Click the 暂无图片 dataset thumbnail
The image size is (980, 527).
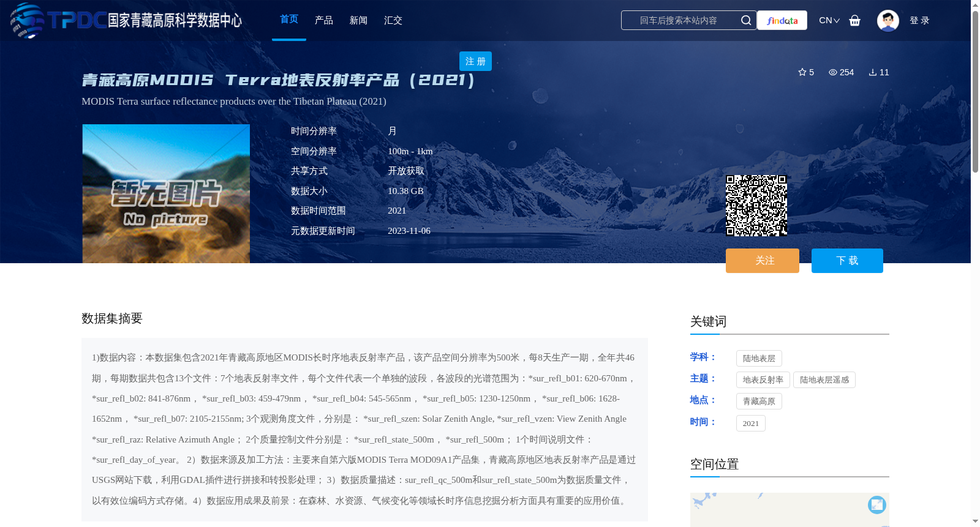click(166, 193)
